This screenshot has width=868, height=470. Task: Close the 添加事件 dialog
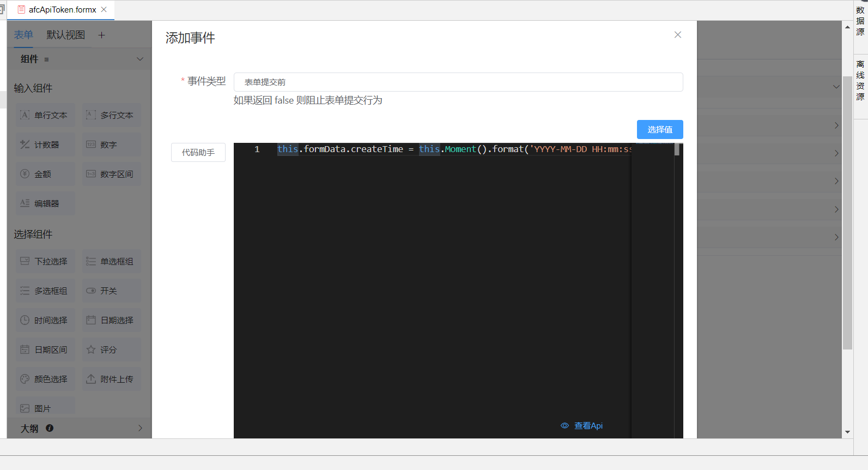tap(677, 35)
